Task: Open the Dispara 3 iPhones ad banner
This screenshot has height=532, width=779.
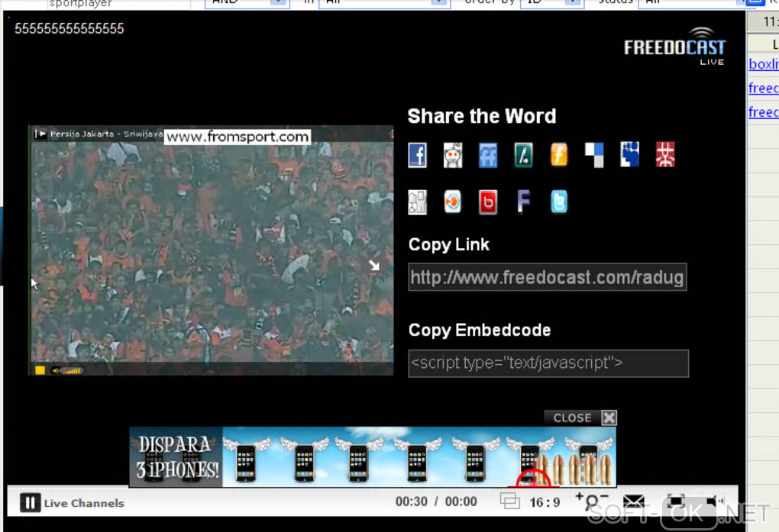Action: [x=373, y=456]
